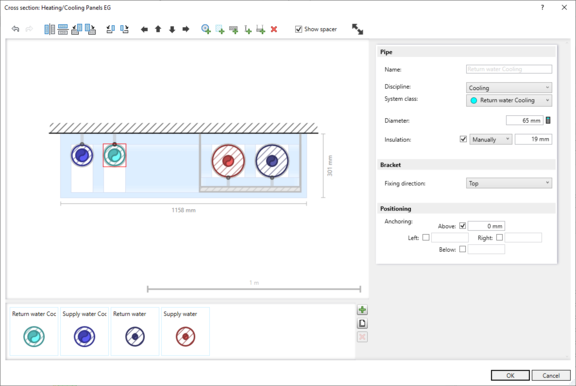Enable the Right anchoring checkbox

(x=499, y=237)
